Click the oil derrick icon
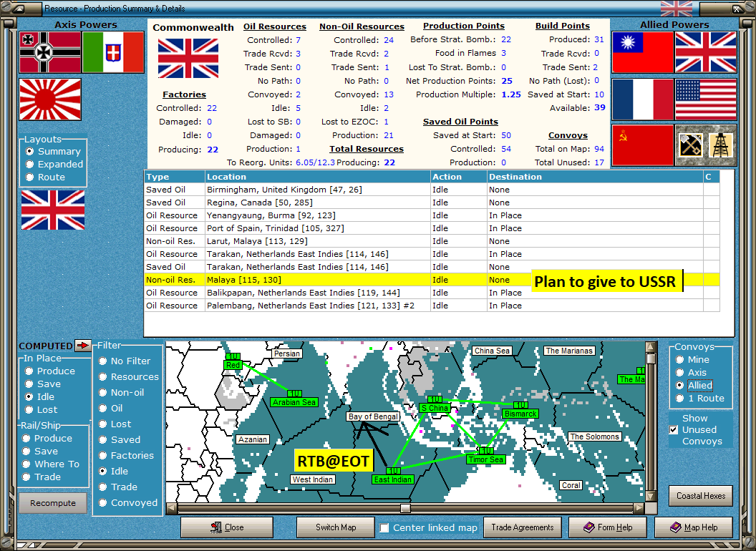 click(x=722, y=145)
